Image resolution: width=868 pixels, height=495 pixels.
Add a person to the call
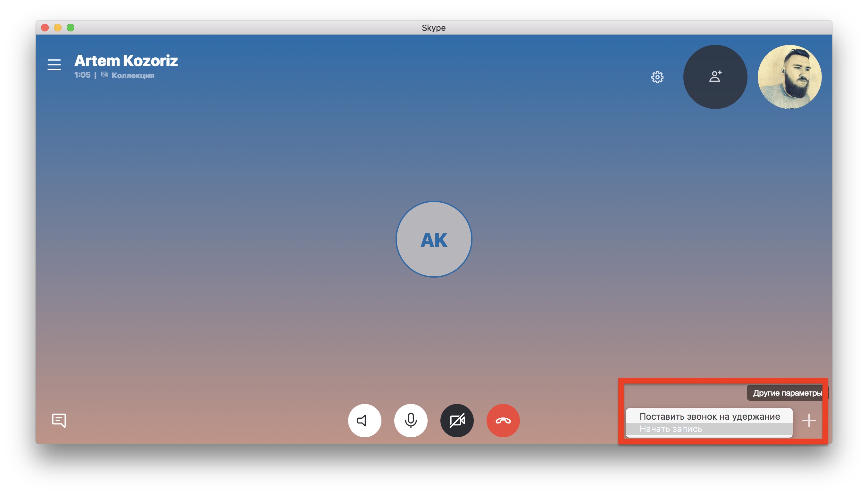point(715,77)
